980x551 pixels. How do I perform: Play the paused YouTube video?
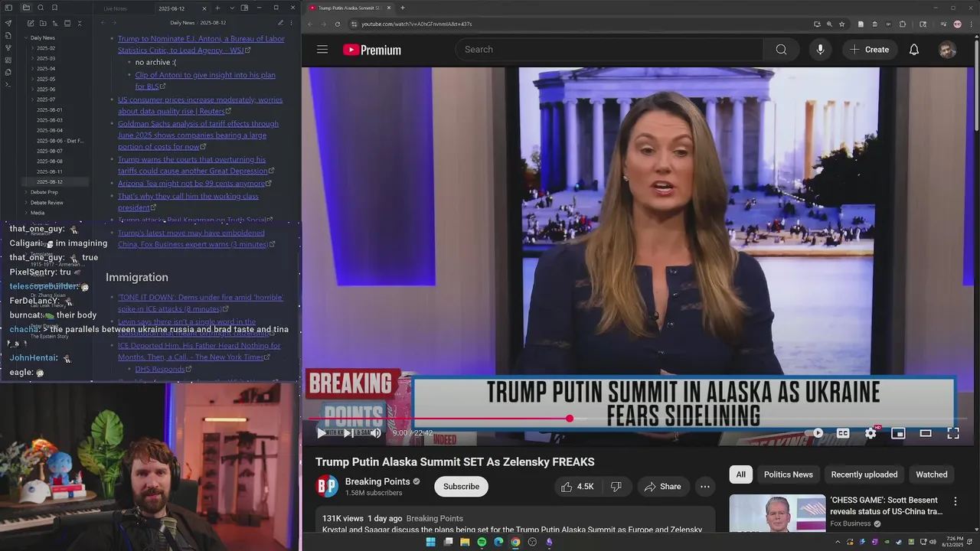click(x=321, y=433)
